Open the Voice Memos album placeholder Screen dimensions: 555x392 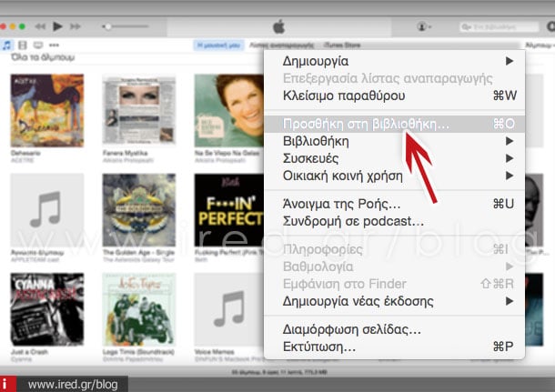tap(229, 309)
